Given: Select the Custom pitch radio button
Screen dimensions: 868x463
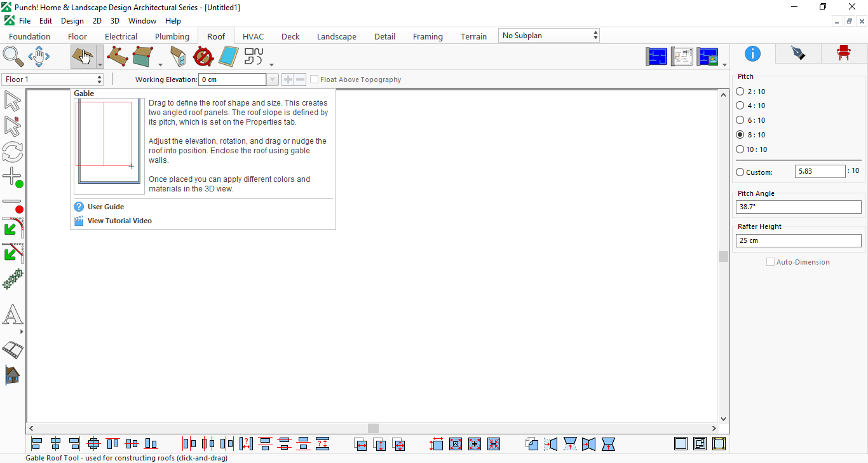Looking at the screenshot, I should click(x=740, y=172).
